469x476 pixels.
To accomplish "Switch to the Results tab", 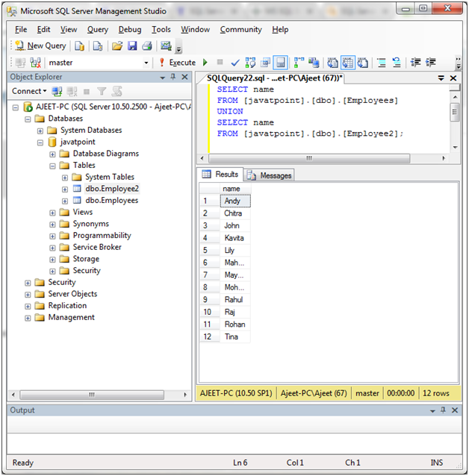I will [x=220, y=175].
